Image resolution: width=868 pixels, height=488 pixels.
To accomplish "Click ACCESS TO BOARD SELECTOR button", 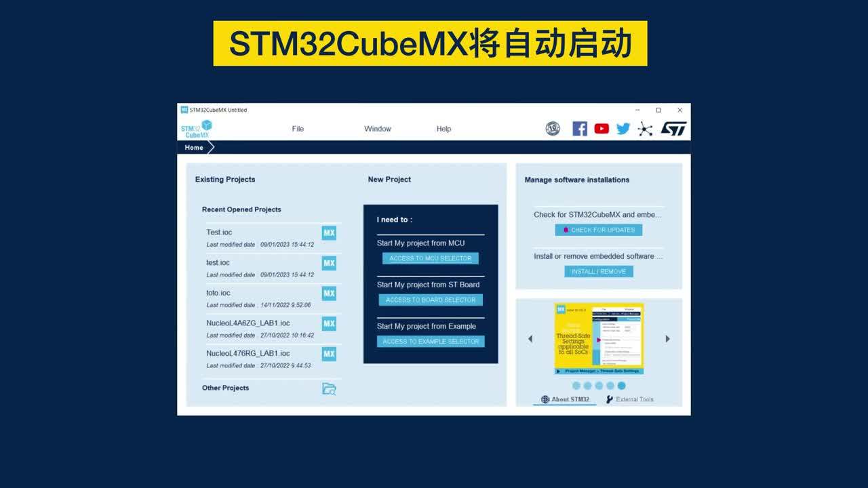I will (431, 300).
